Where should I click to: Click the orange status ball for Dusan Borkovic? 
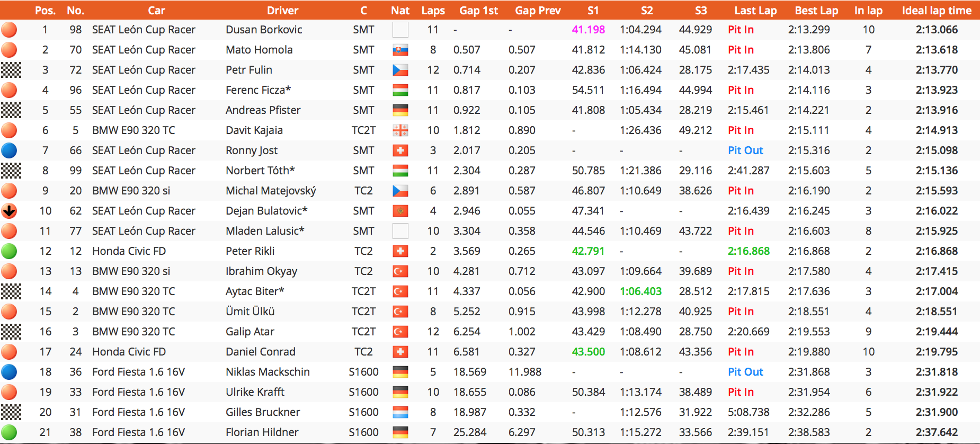(9, 30)
